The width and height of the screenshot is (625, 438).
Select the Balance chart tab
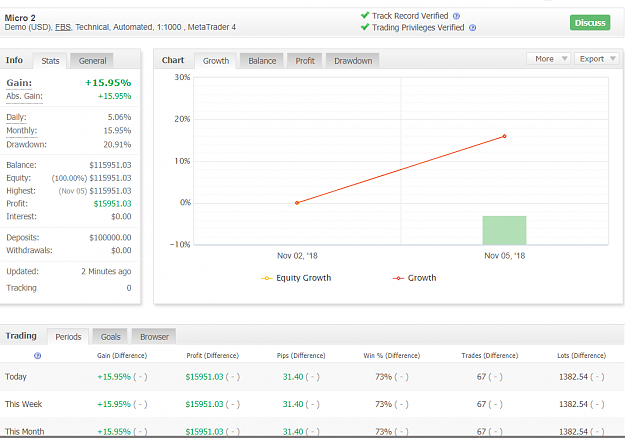pos(262,61)
